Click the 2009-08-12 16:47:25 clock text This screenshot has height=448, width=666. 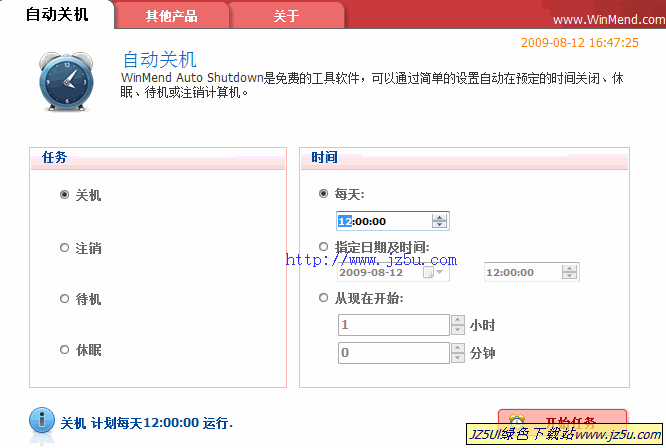click(579, 42)
